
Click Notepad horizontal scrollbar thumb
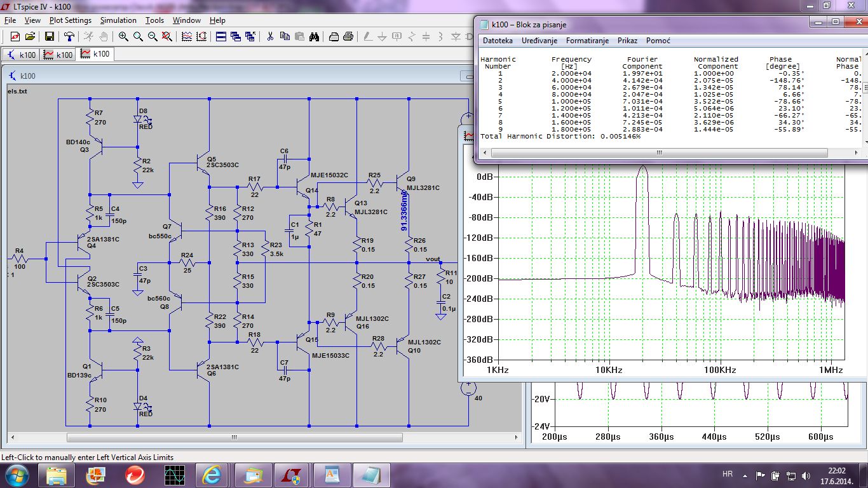(x=660, y=153)
